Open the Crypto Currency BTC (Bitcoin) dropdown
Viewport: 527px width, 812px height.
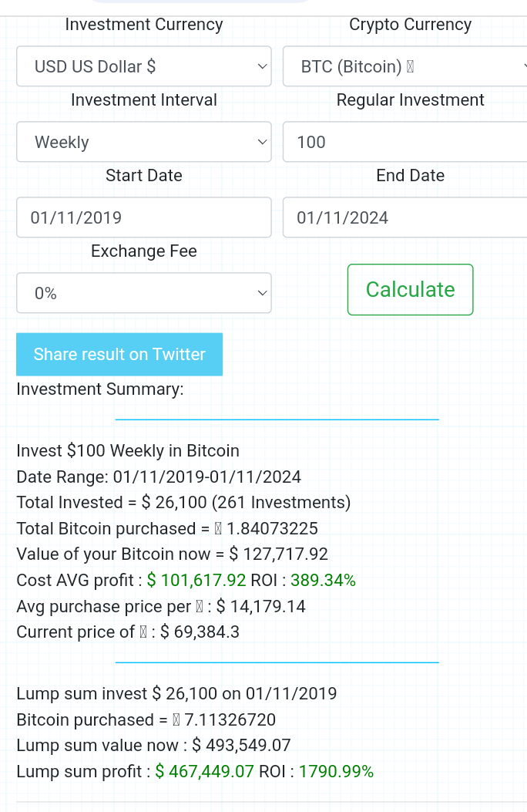[405, 66]
